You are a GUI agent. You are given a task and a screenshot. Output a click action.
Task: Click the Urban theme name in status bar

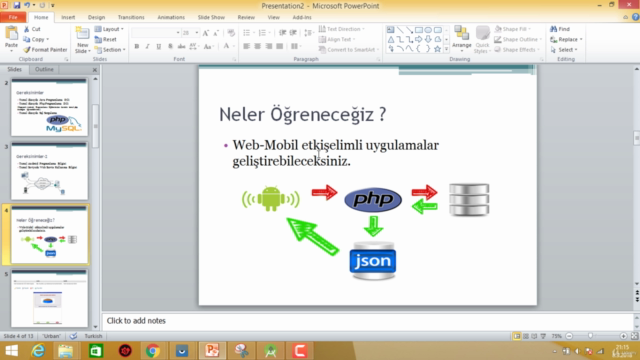click(x=51, y=336)
